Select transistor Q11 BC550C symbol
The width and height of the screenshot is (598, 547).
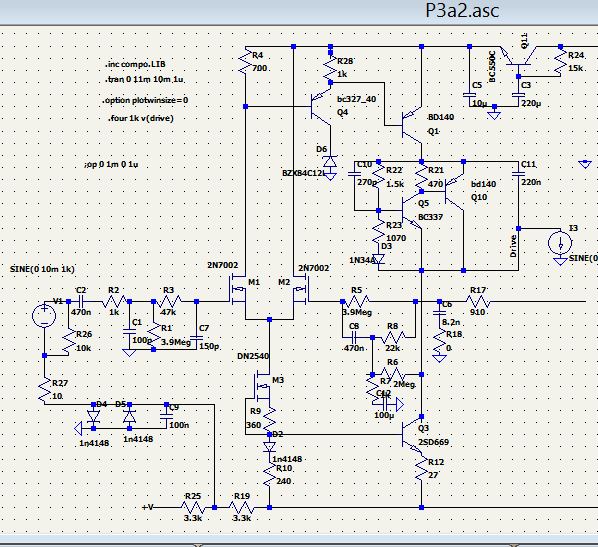518,56
